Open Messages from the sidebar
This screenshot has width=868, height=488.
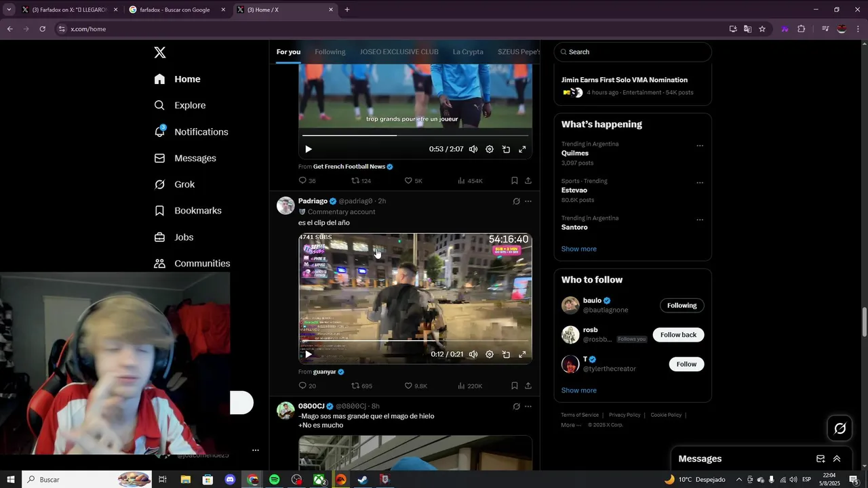(x=185, y=159)
